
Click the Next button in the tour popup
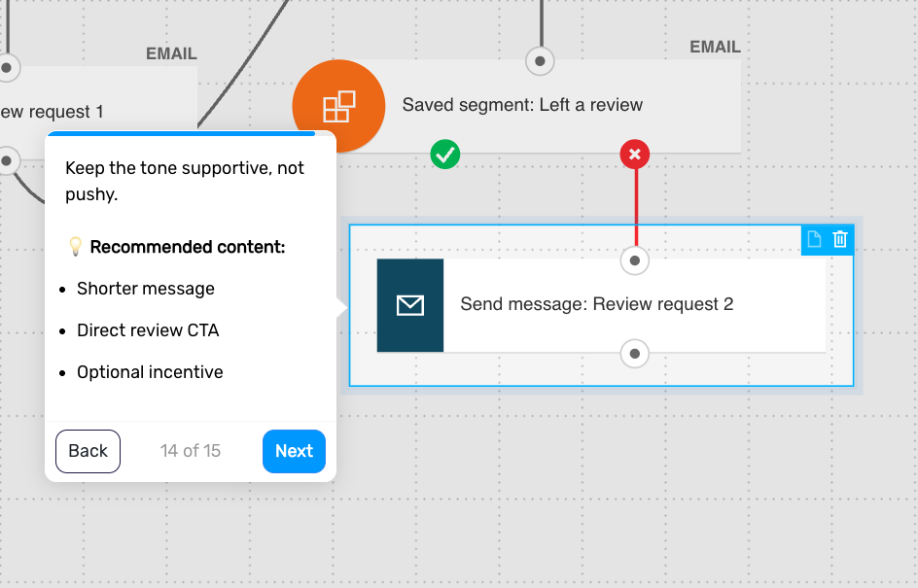[x=294, y=451]
